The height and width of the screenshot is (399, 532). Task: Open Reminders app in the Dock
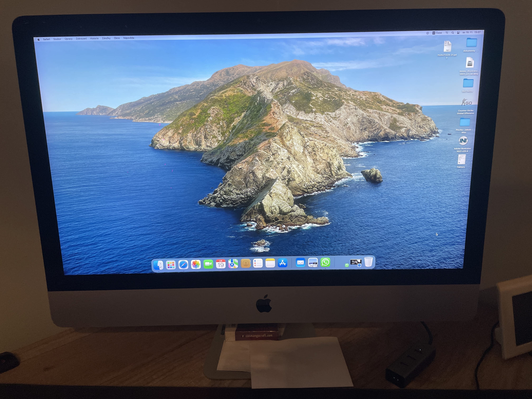(x=258, y=263)
